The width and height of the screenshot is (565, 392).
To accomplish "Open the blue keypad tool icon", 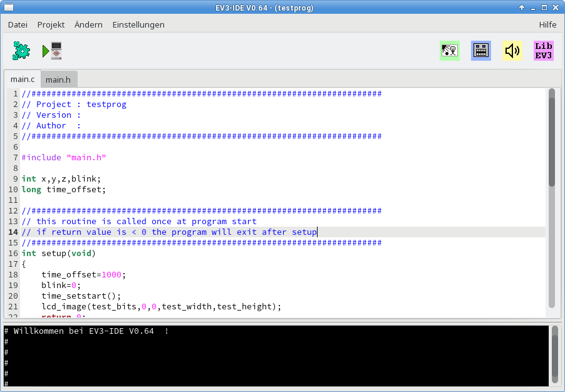I will tap(481, 51).
